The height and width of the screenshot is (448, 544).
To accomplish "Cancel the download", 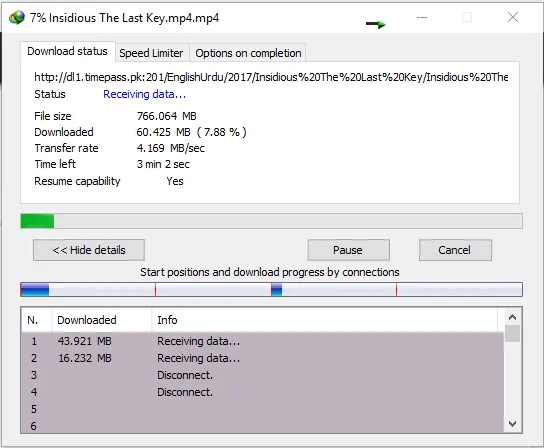I will pos(455,250).
